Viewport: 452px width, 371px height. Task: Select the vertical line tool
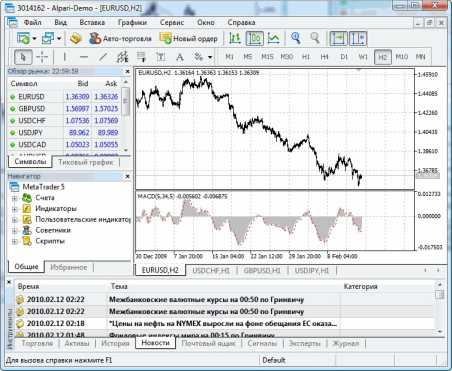(x=65, y=57)
